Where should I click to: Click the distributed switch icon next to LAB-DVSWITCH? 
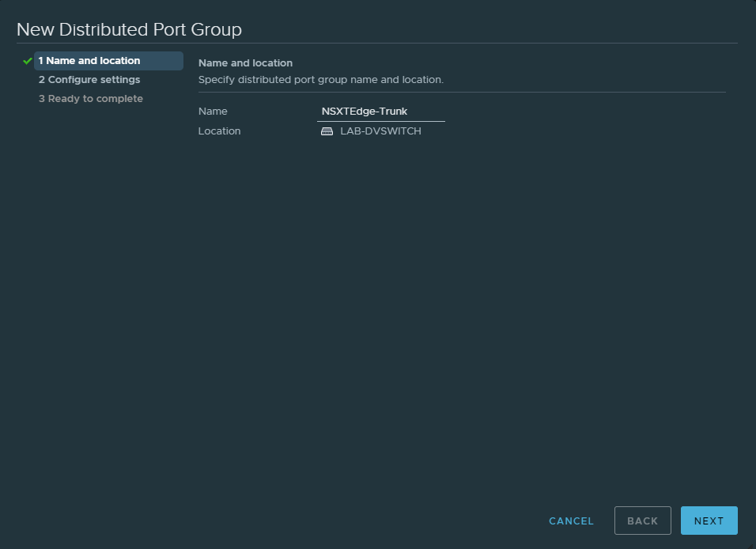[x=327, y=131]
